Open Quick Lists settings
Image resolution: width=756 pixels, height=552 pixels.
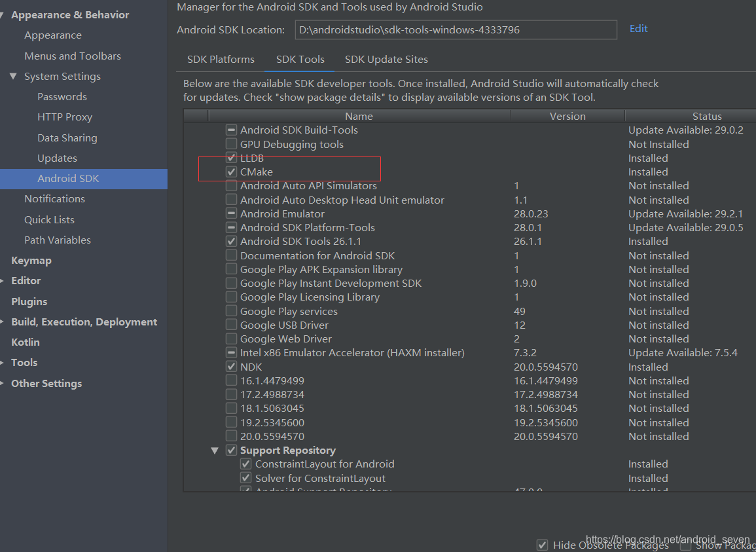click(49, 219)
